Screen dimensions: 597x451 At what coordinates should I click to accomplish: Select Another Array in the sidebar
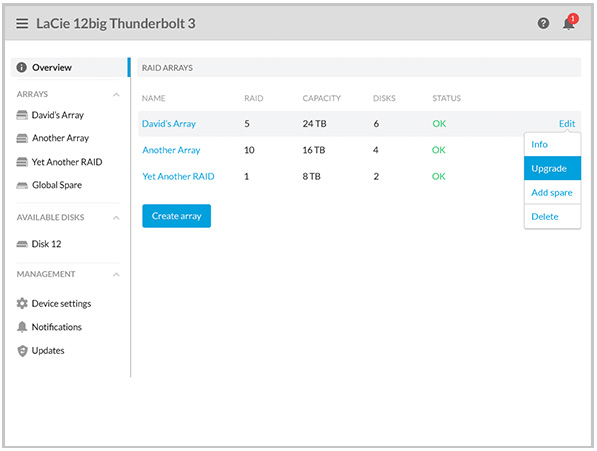pyautogui.click(x=60, y=138)
